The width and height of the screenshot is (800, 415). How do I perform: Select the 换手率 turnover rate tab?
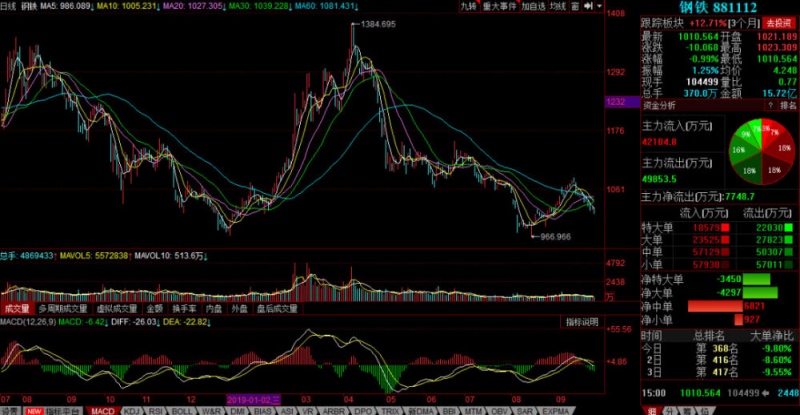pos(184,309)
